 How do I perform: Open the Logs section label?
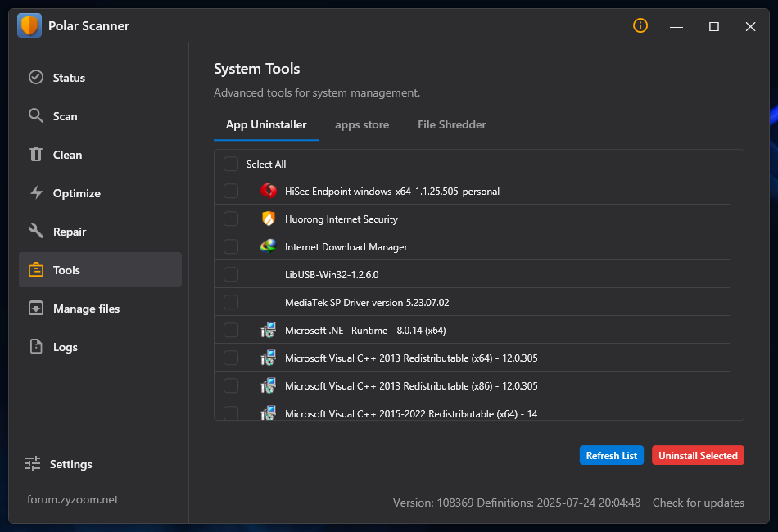[x=65, y=347]
